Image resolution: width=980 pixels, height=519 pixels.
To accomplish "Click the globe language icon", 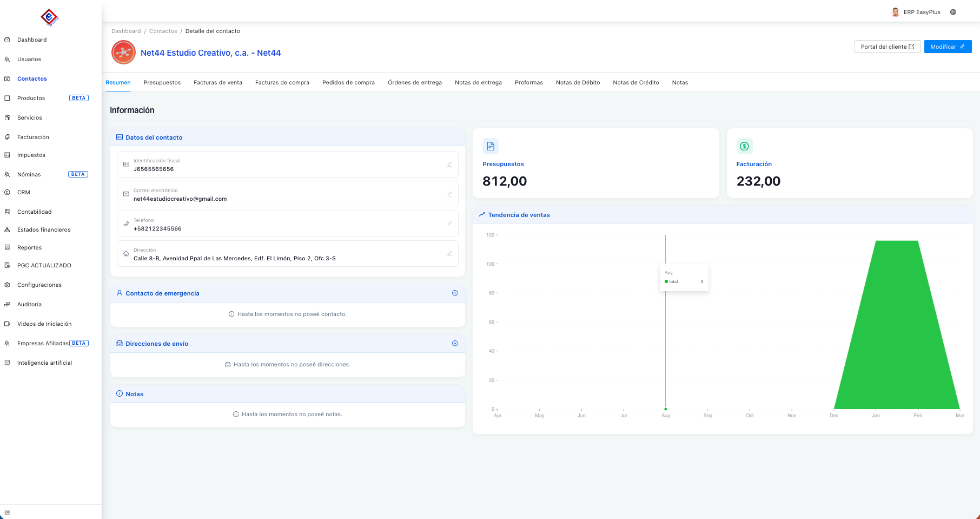I will coord(953,12).
